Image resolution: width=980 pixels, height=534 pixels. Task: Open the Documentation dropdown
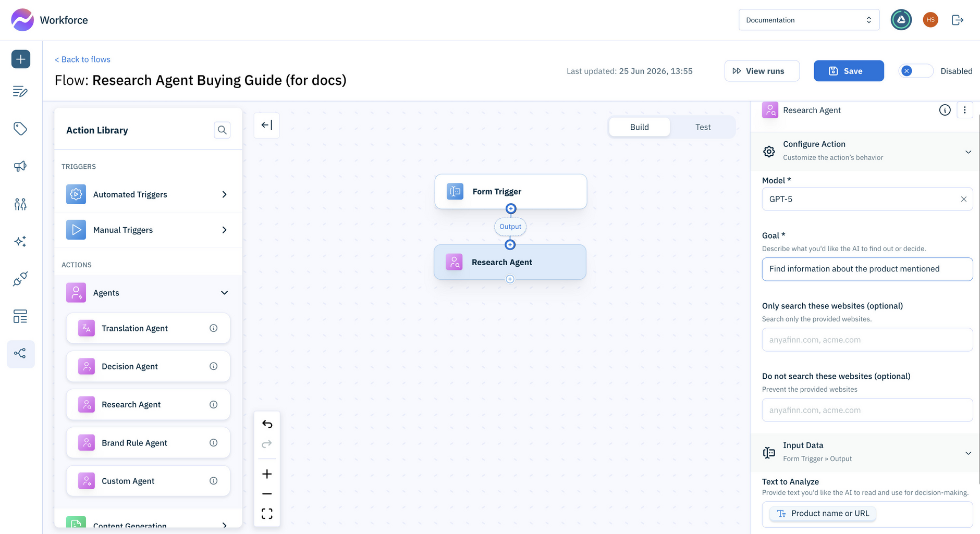(x=809, y=20)
